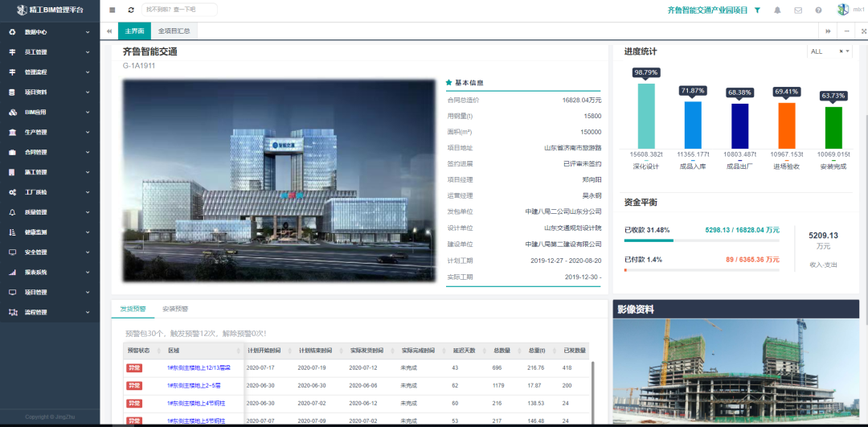This screenshot has height=427, width=868.
Task: Click the navy 成品出厂 68.38% bar
Action: [x=739, y=125]
